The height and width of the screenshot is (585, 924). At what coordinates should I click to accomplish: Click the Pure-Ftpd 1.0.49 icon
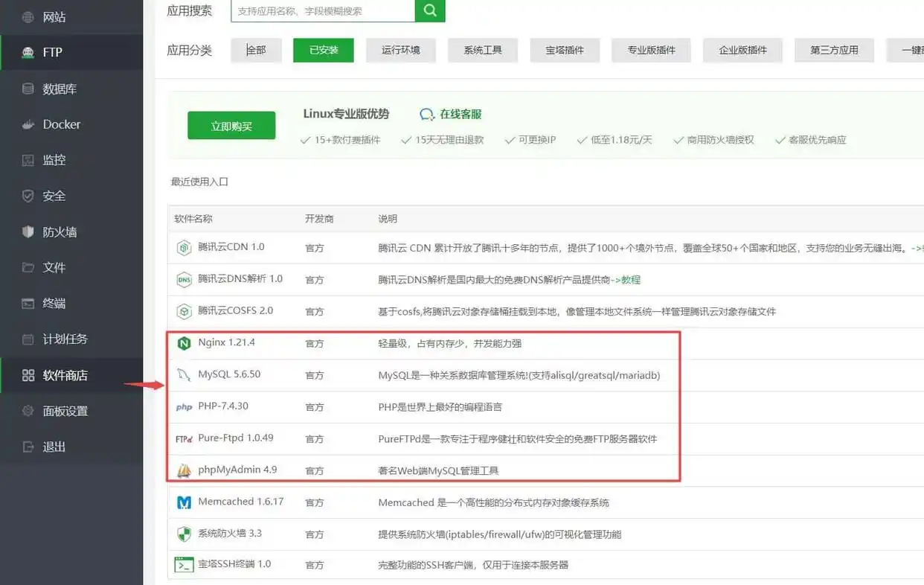[184, 439]
